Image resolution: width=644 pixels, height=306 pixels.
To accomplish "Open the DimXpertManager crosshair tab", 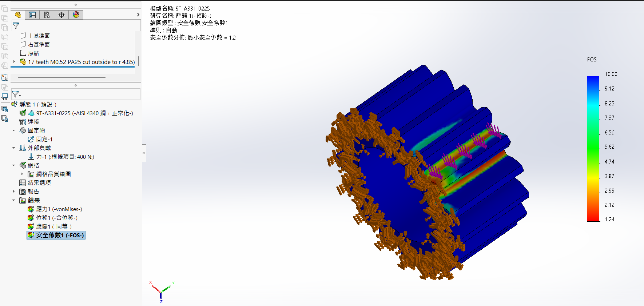I will (x=61, y=15).
